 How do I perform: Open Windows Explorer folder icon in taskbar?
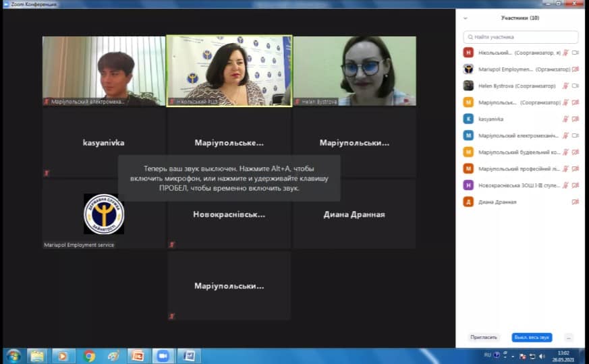37,355
